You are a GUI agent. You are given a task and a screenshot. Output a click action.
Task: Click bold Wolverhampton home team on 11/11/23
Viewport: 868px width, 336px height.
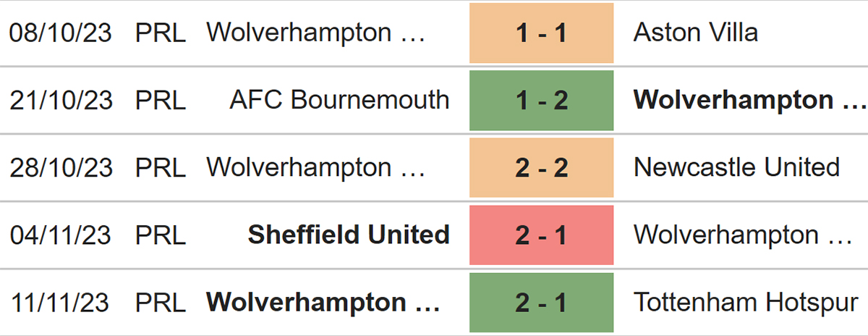coord(323,302)
